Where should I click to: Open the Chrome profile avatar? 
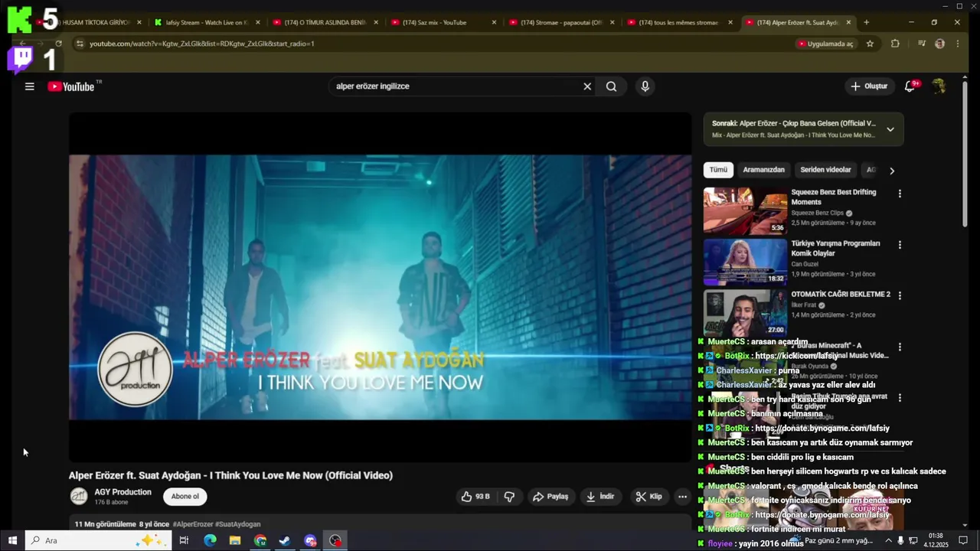(x=939, y=44)
